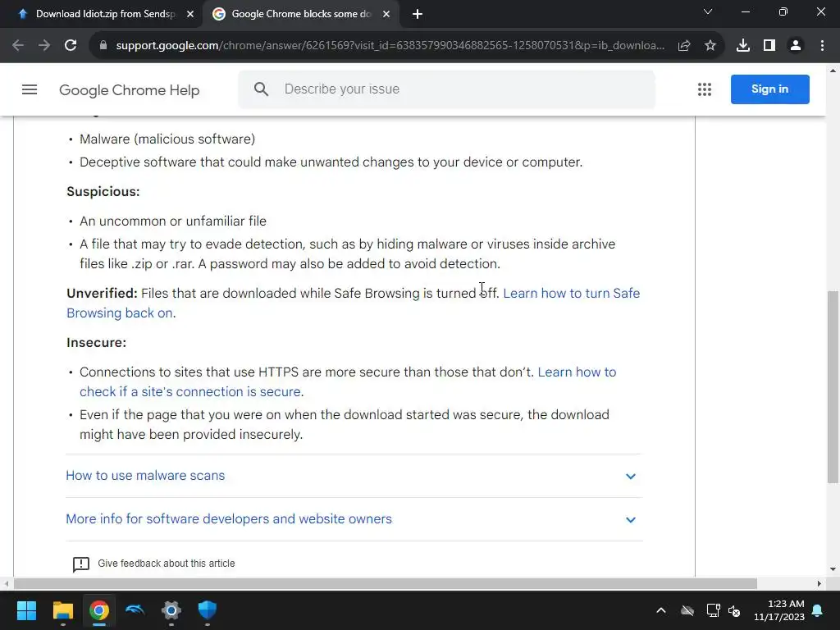Expand How to use malware scans chevron
This screenshot has height=630, width=840.
click(x=631, y=477)
